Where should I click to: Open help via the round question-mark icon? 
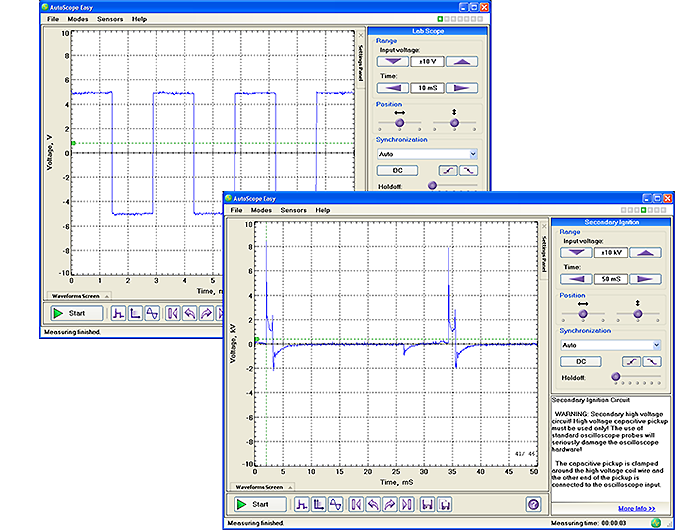point(533,504)
